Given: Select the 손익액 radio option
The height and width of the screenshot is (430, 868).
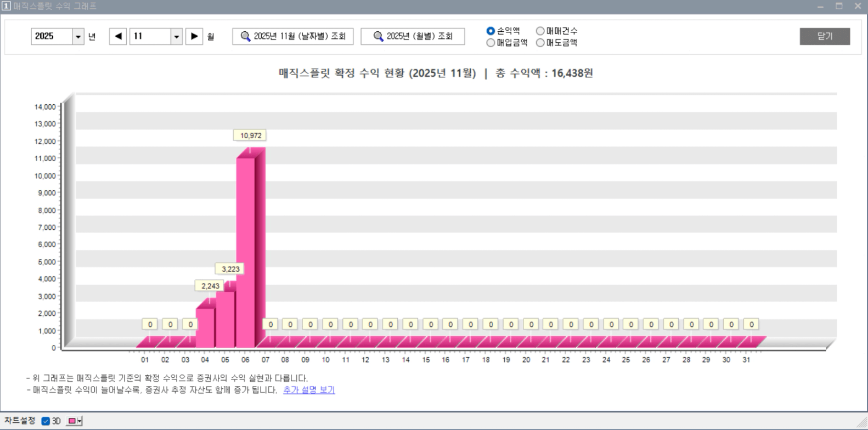Looking at the screenshot, I should 491,31.
